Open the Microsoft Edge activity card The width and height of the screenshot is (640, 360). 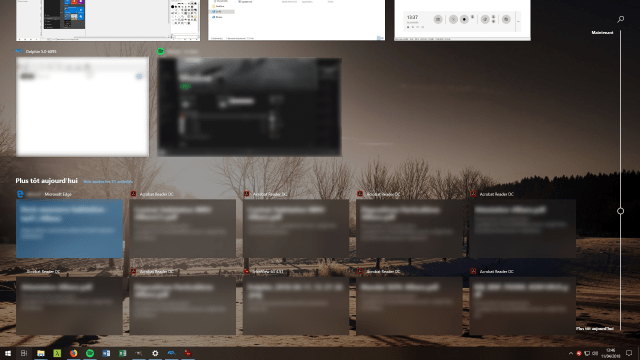(69, 228)
